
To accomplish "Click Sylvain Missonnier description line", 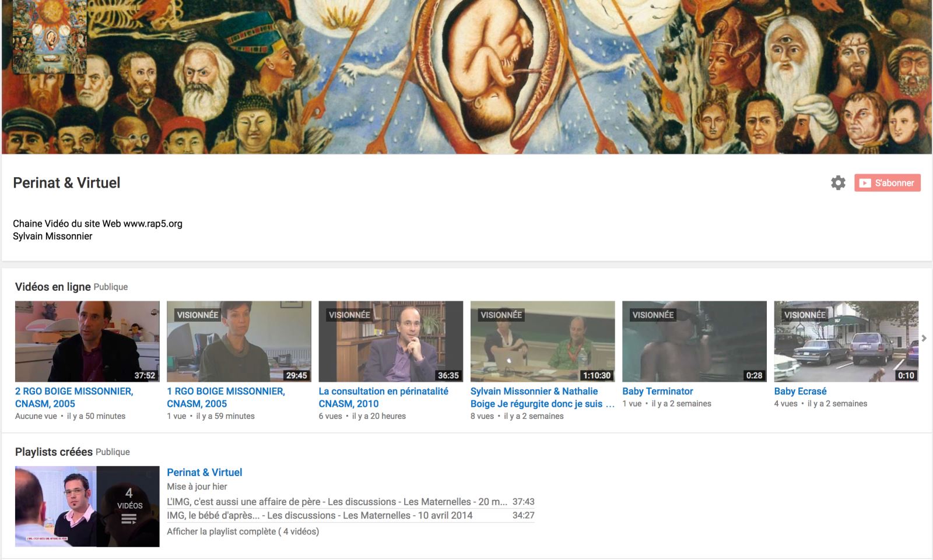I will point(52,236).
